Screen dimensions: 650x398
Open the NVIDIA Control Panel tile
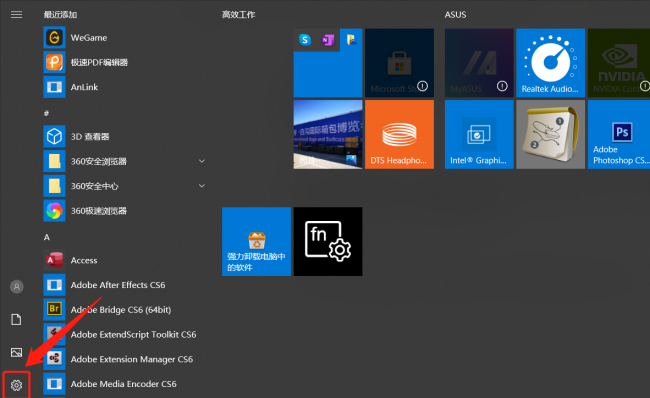(x=619, y=63)
